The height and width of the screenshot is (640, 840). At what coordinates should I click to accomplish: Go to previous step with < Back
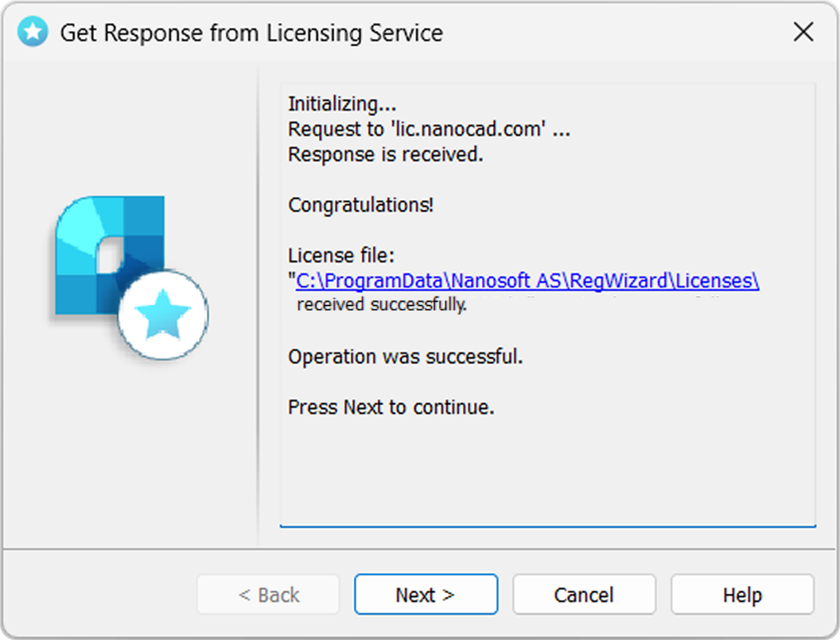(268, 595)
